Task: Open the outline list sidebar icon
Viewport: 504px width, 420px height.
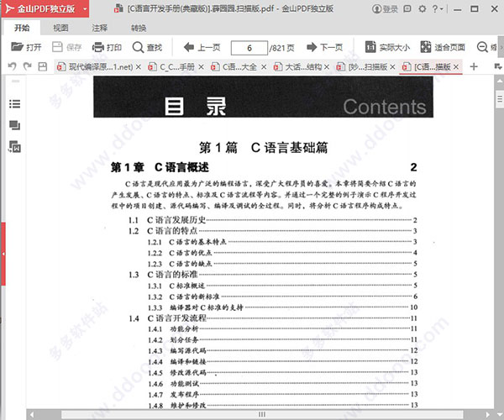Action: point(14,104)
